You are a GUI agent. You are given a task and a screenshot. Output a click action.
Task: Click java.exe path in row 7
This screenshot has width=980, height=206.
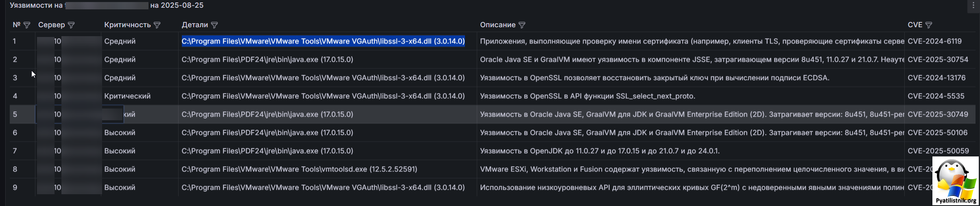[267, 151]
